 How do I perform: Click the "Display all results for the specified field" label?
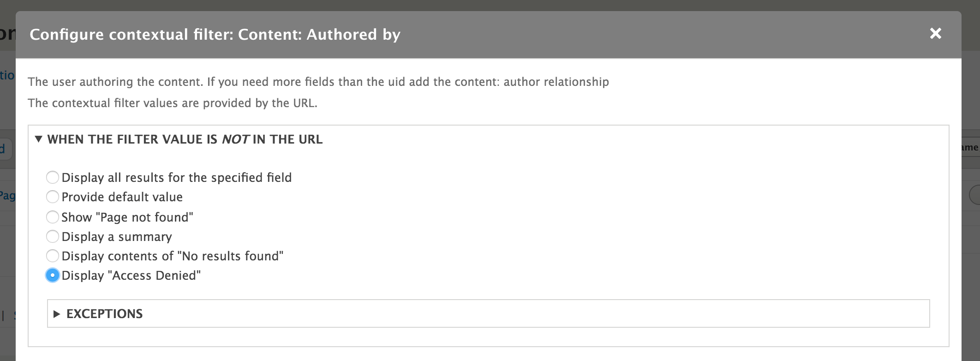click(x=176, y=178)
